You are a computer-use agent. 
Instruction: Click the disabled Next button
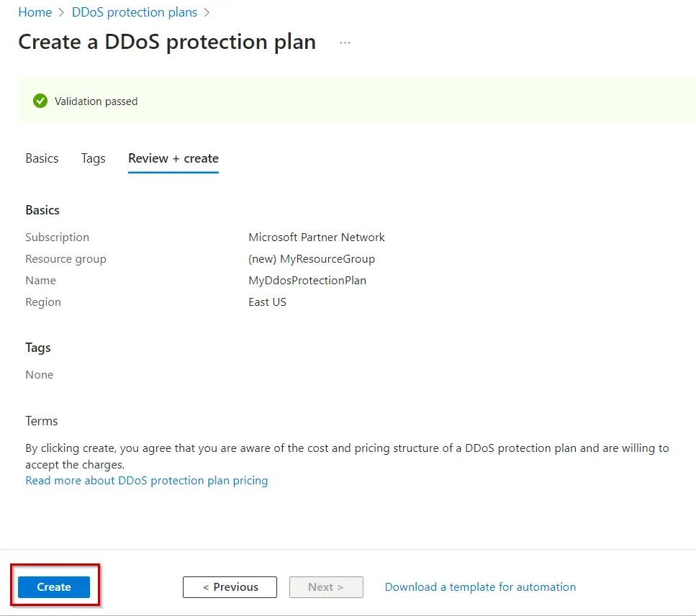point(326,586)
